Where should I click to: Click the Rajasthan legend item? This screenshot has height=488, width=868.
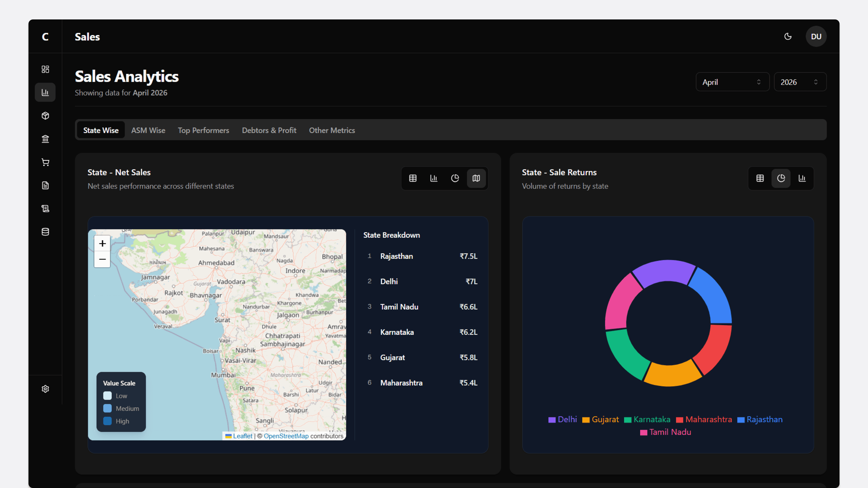coord(760,419)
